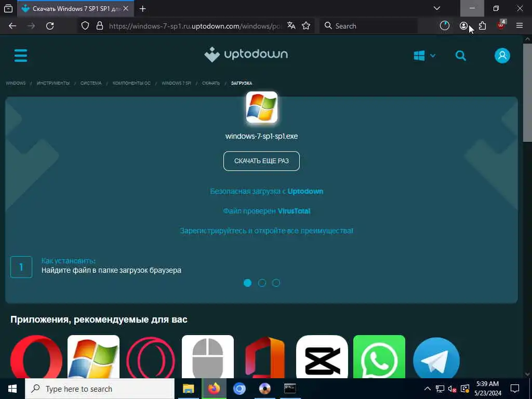The width and height of the screenshot is (532, 399).
Task: Open the Безопасная загрузка с Uptodown link
Action: tap(267, 191)
